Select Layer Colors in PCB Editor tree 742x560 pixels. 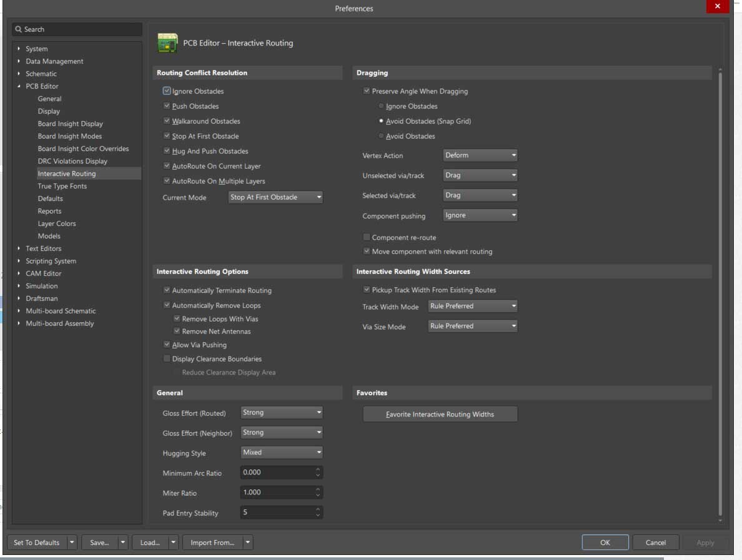point(56,224)
